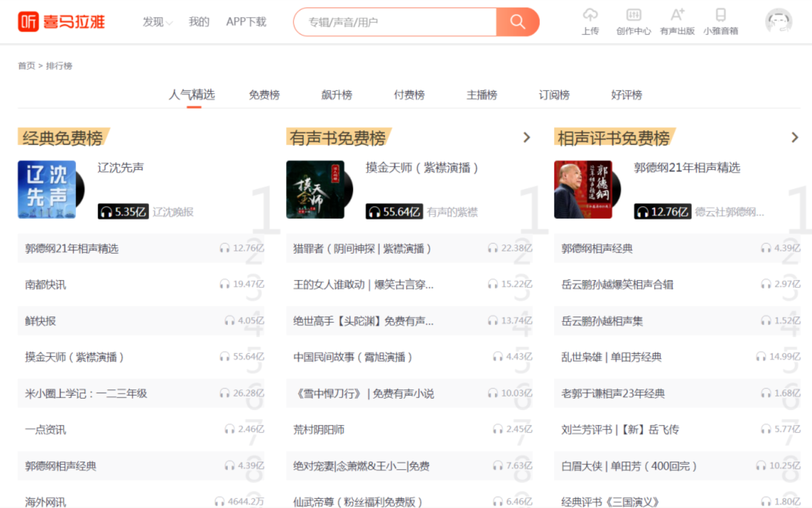
Task: Open the 创作中心 creator center icon
Action: point(633,15)
